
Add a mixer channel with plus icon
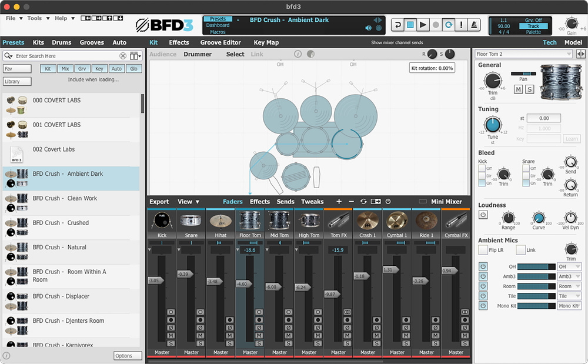click(339, 202)
